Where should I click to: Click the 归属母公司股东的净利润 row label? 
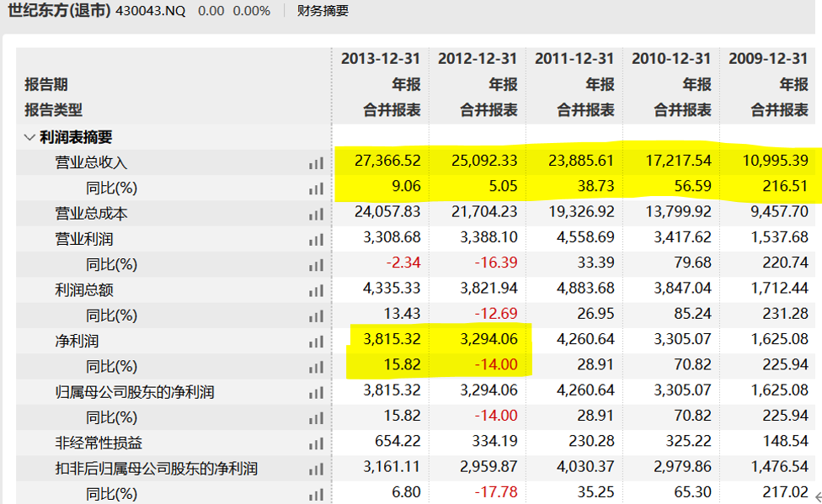[x=135, y=392]
